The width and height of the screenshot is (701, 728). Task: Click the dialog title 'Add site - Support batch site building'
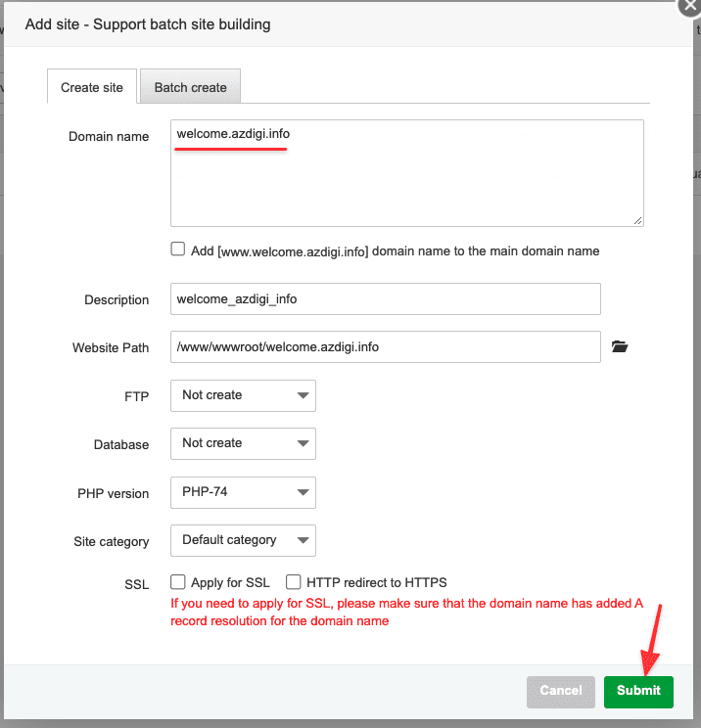148,23
